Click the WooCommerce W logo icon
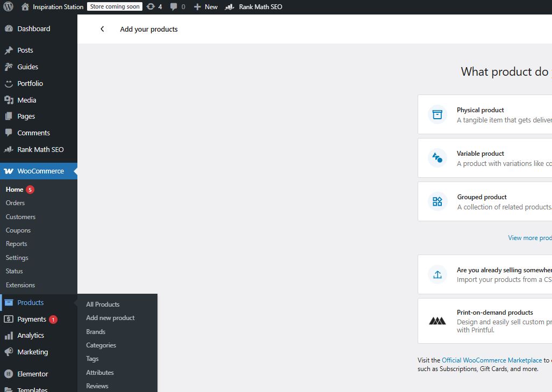The width and height of the screenshot is (552, 392). [9, 171]
